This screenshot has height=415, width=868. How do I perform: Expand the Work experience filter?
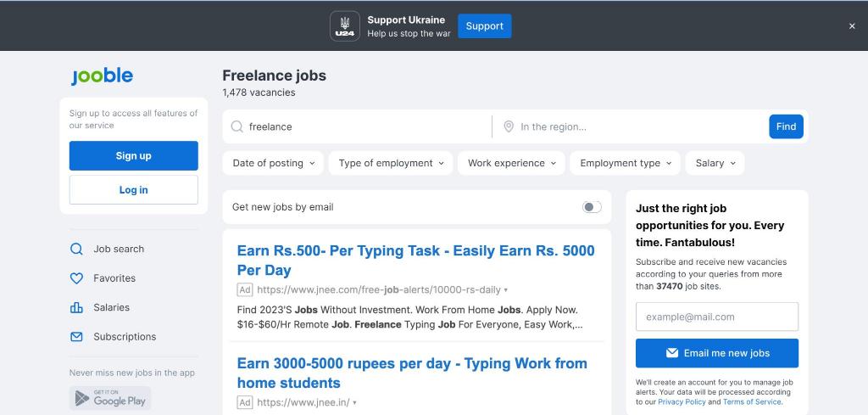[512, 163]
